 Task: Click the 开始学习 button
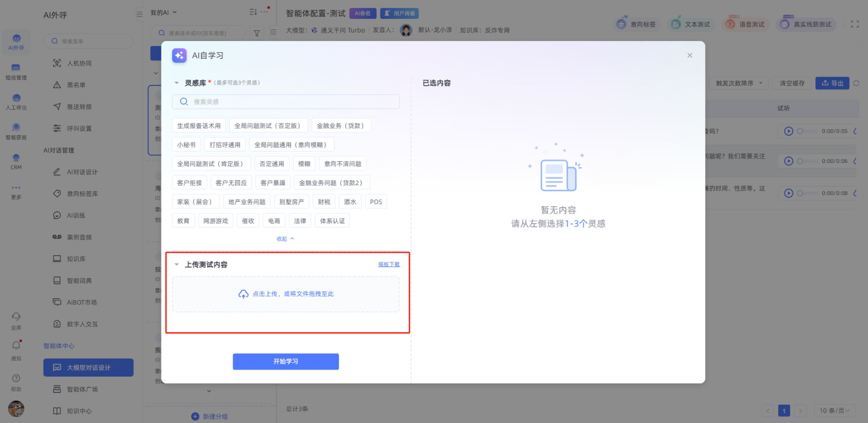[286, 362]
